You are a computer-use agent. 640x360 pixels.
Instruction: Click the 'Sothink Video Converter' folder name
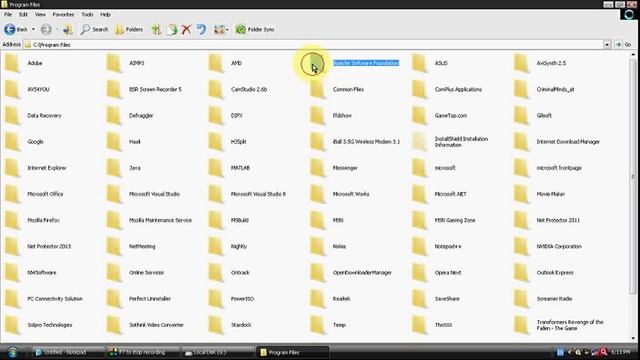pyautogui.click(x=156, y=325)
